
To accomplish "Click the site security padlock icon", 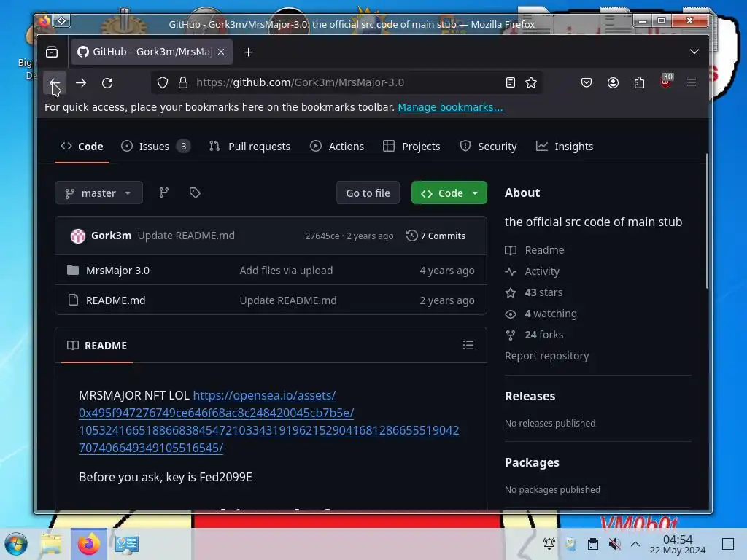I will (183, 82).
